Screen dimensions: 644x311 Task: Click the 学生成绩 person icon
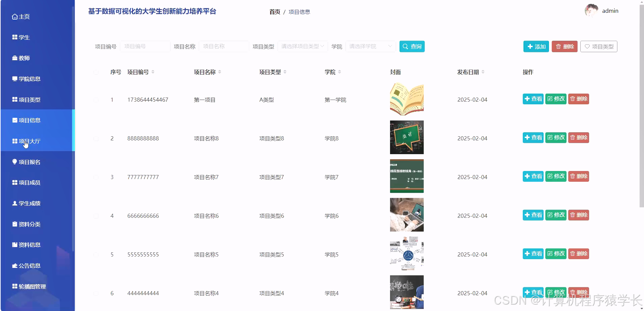coord(15,203)
